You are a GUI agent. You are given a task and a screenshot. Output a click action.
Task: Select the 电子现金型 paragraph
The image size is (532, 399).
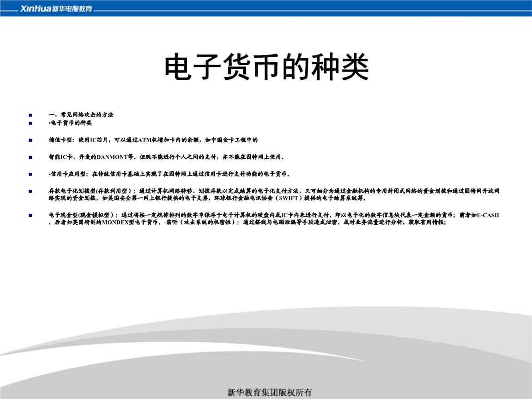click(274, 218)
